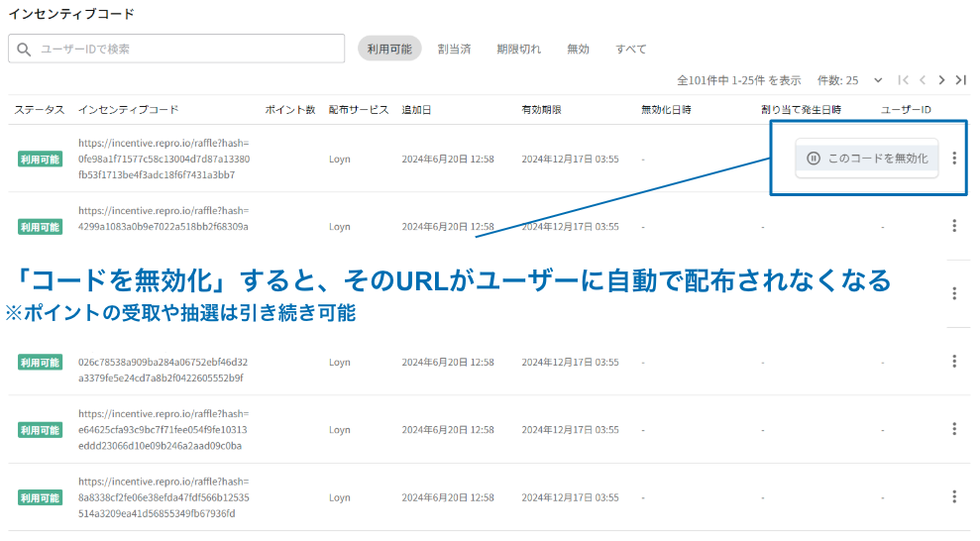980x541 pixels.
Task: Click the 有効期限 date in the 026c78538a909ba284 row
Action: tap(570, 363)
